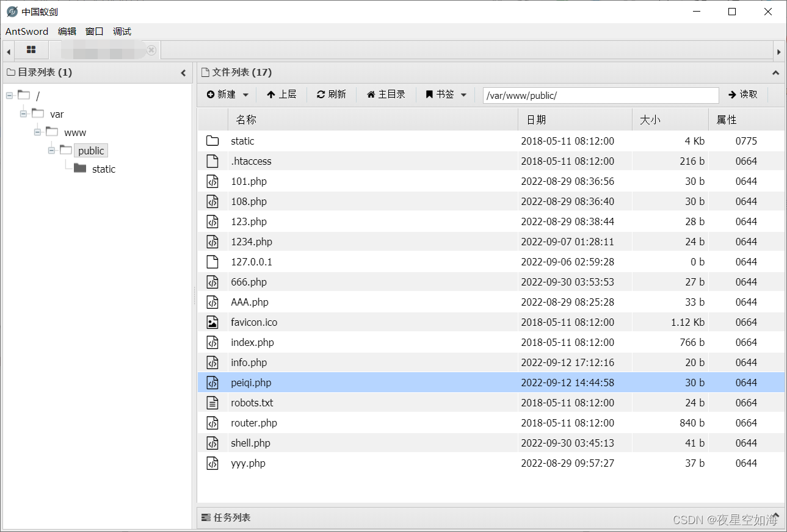Click the peiqi.php code file icon
The width and height of the screenshot is (787, 532).
click(212, 383)
